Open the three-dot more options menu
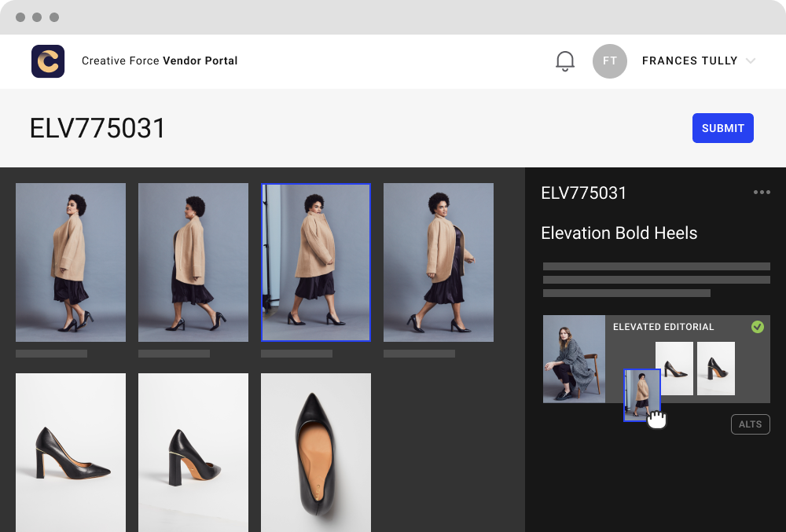Image resolution: width=786 pixels, height=532 pixels. point(761,193)
